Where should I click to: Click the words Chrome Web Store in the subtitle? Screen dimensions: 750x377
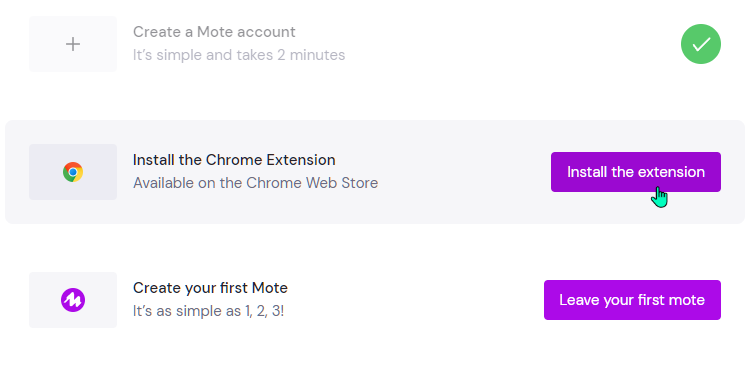point(312,183)
